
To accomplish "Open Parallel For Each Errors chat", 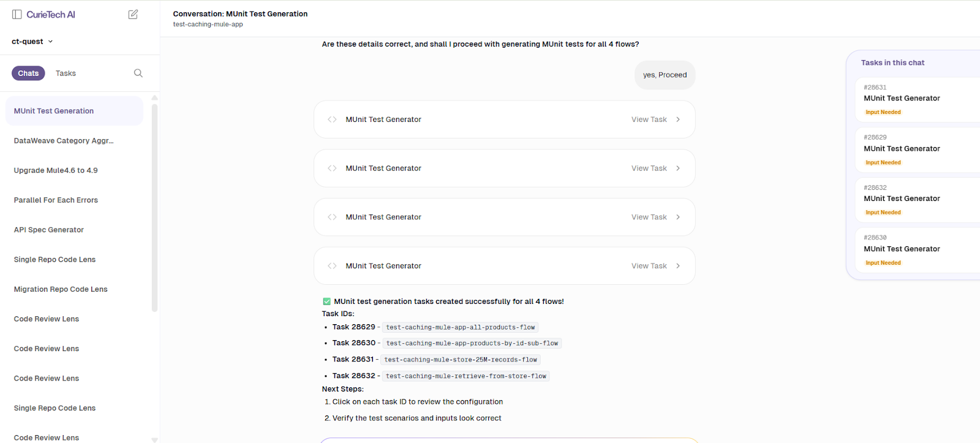I will [x=74, y=200].
